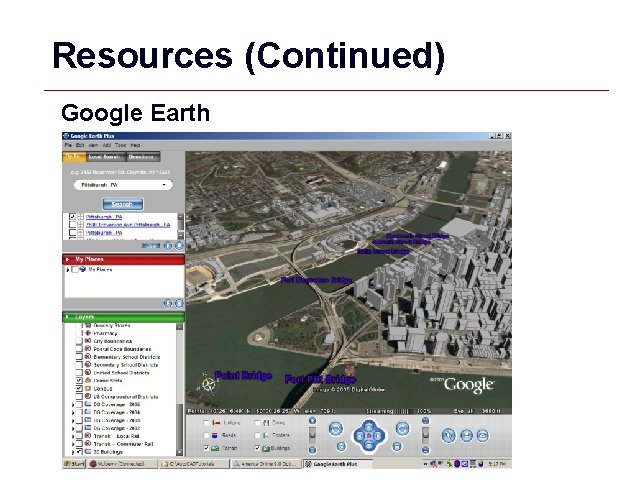Expand the Transit – Local Rail layer
640x480 pixels.
(73, 436)
